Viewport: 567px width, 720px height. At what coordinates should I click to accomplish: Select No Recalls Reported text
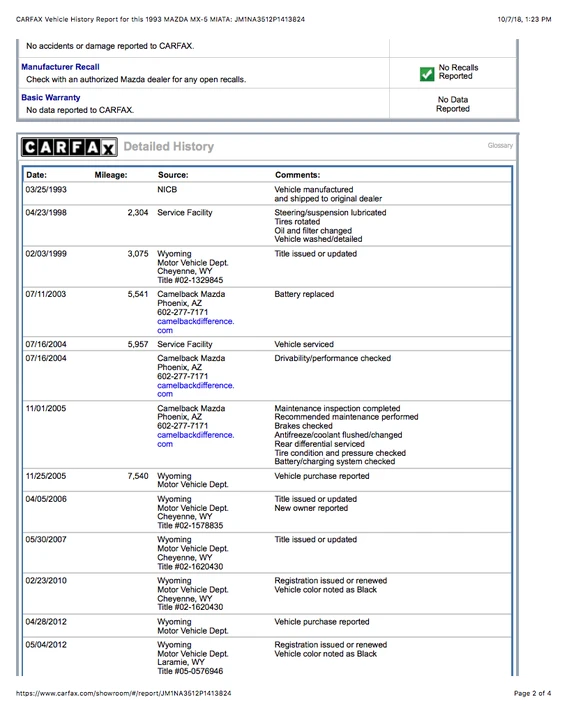click(x=458, y=72)
